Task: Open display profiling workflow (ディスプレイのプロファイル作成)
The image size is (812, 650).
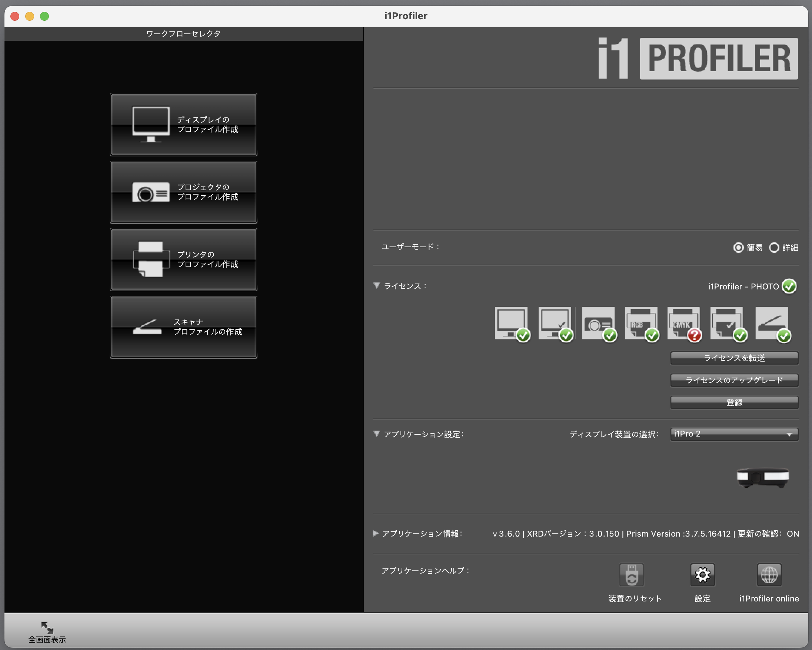Action: [183, 125]
